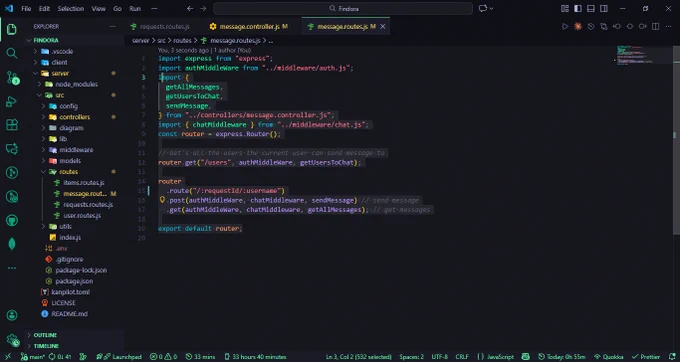Toggle Quokka in the status bar
Viewport: 680px width, 362px height.
click(608, 357)
